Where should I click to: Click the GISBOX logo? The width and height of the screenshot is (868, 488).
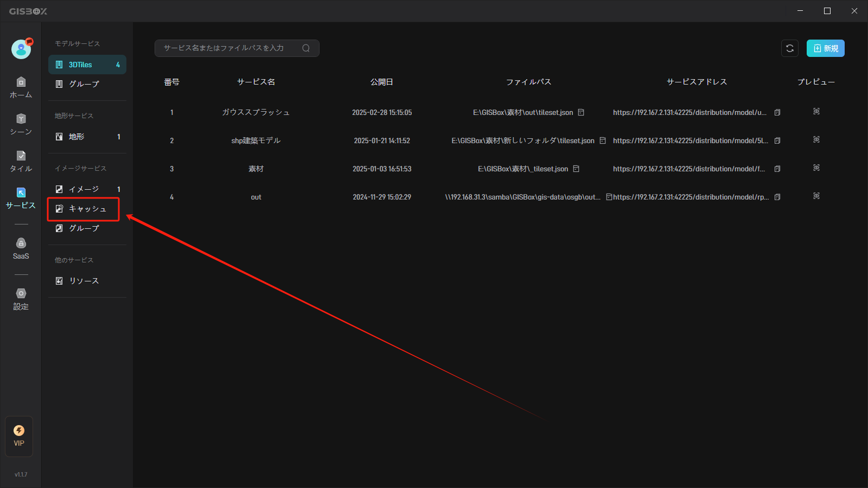[x=28, y=11]
